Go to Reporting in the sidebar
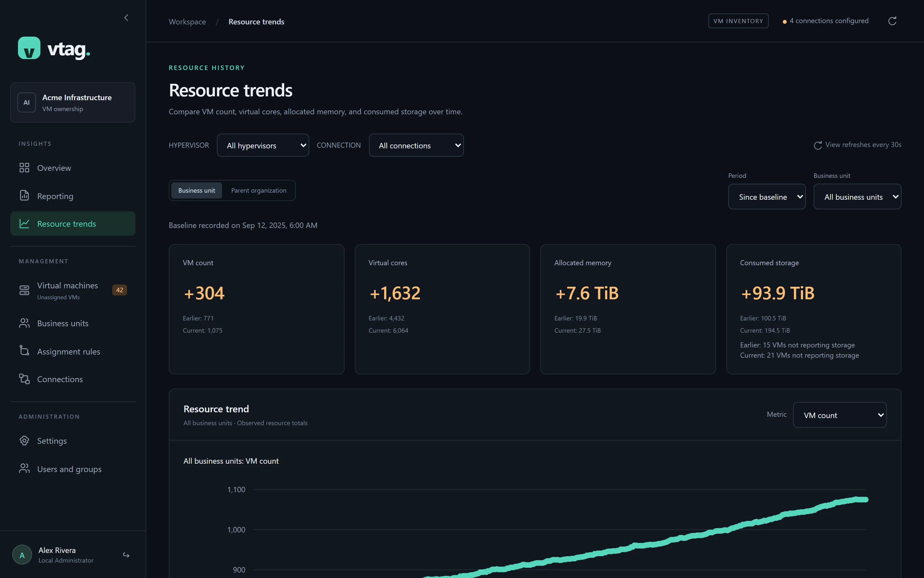 coord(73,196)
